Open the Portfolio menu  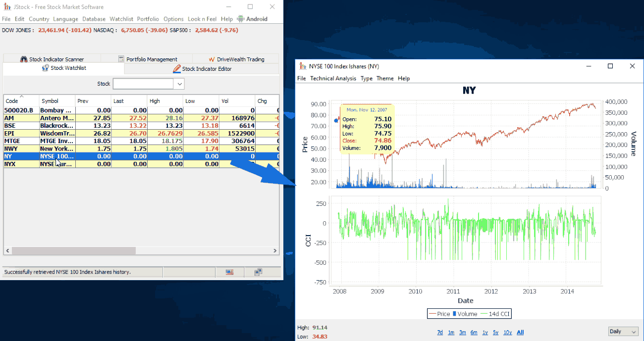click(148, 19)
